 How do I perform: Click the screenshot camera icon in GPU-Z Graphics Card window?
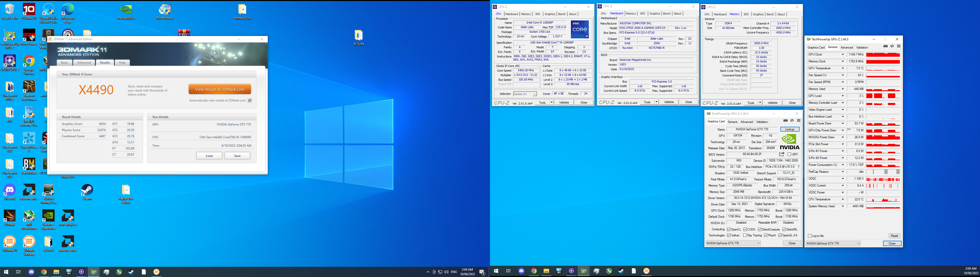pos(785,120)
